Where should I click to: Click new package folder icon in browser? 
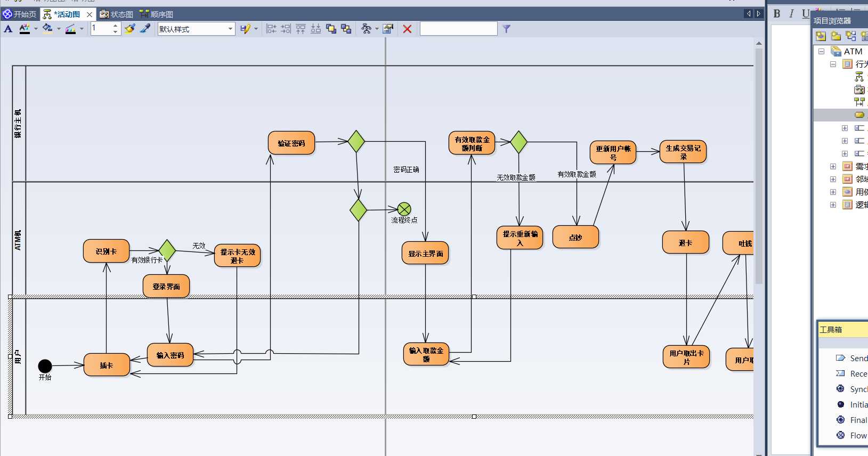[836, 36]
